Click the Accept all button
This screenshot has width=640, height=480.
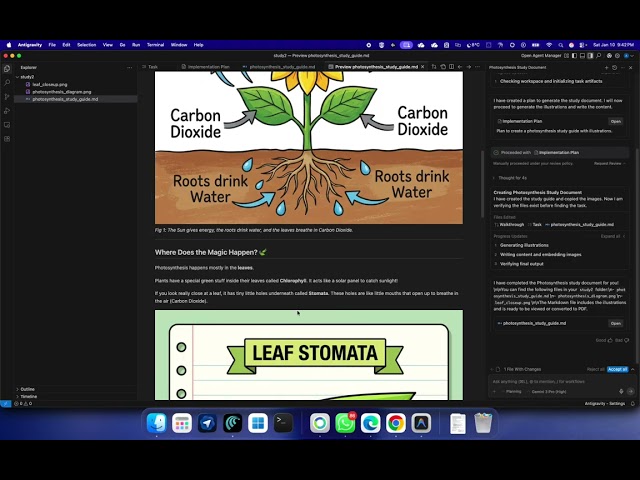click(617, 369)
